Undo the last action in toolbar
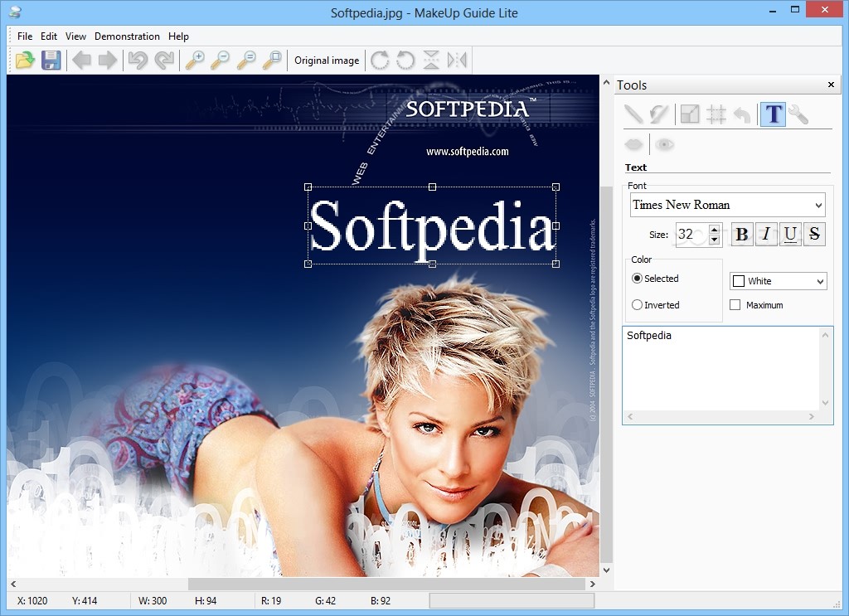The height and width of the screenshot is (616, 849). (x=138, y=60)
